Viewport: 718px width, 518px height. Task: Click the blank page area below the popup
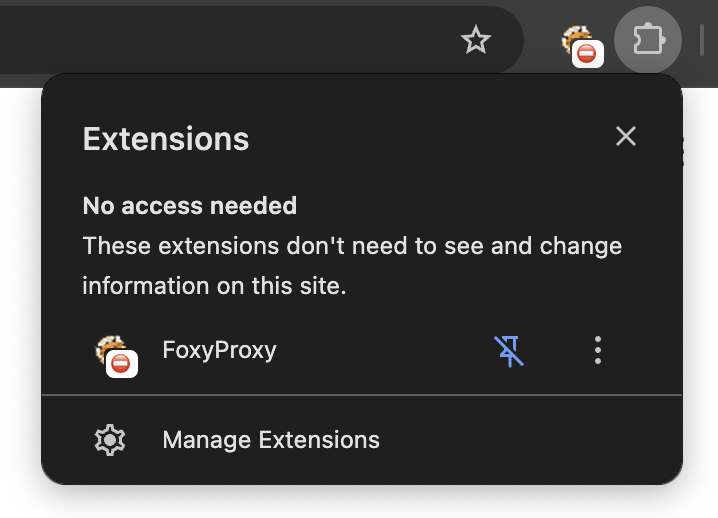click(x=360, y=503)
